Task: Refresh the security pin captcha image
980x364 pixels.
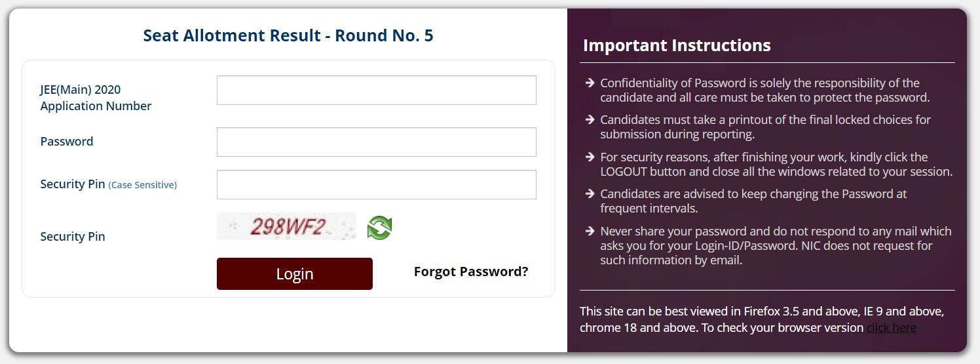Action: point(379,228)
